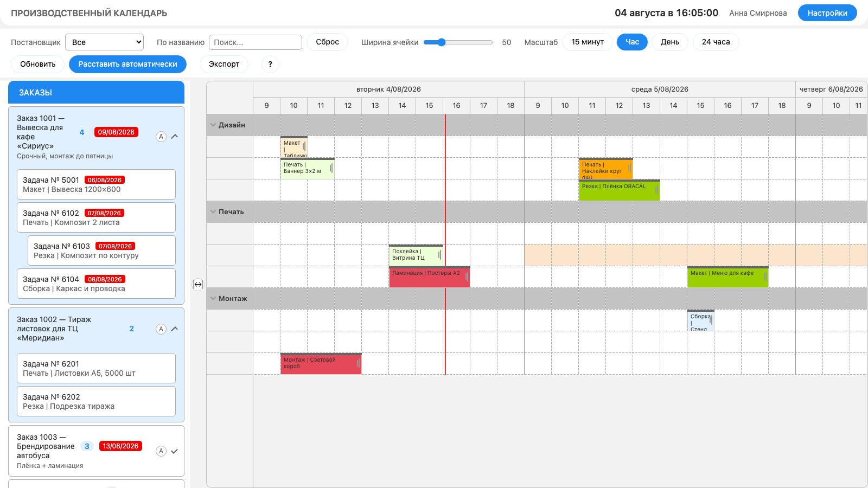This screenshot has height=488, width=868.
Task: Open Настройки
Action: pos(827,13)
